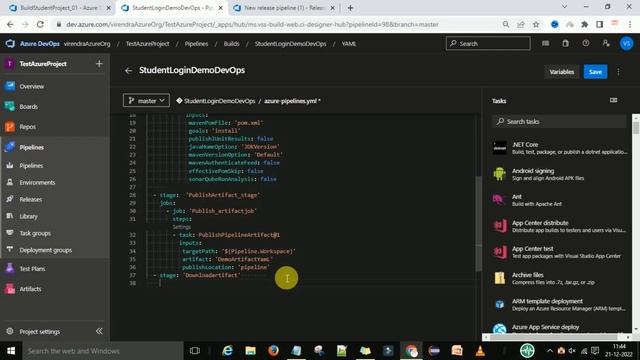Click Builds breadcrumb
Image resolution: width=640 pixels, height=360 pixels.
(231, 44)
